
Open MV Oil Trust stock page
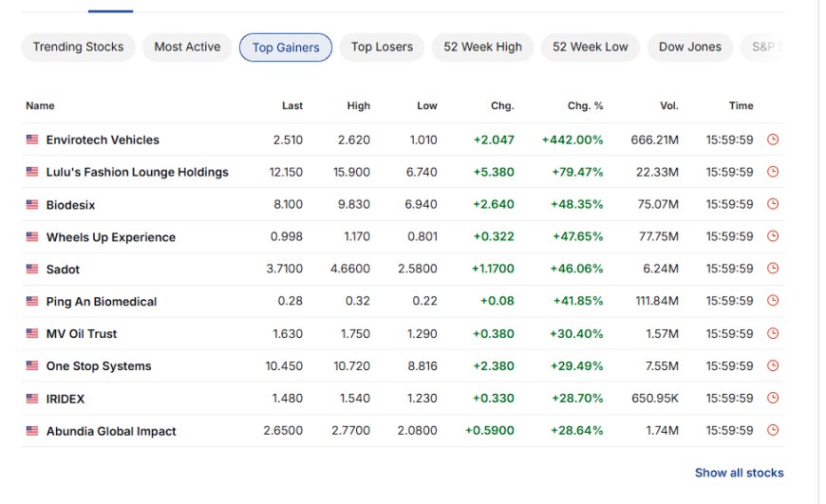[x=82, y=334]
